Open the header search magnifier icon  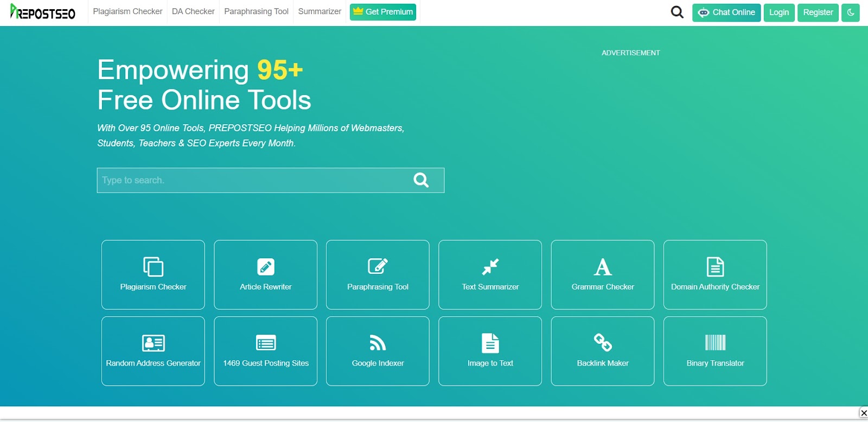(677, 12)
